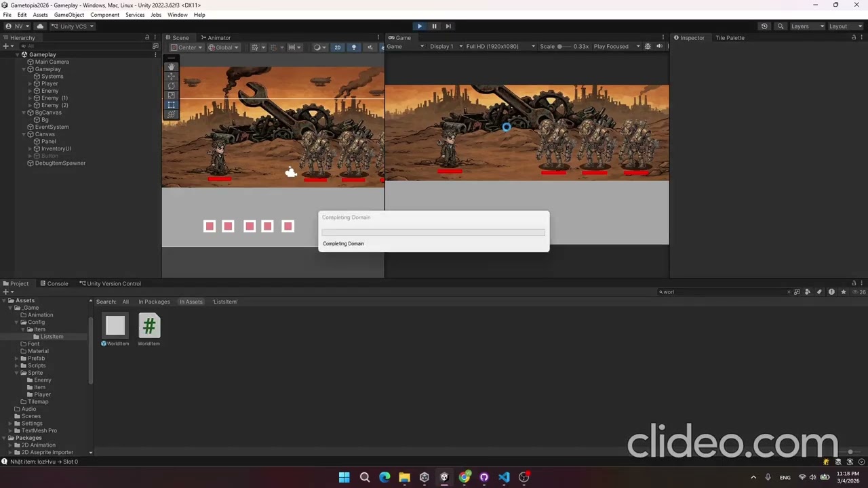Filter search to 'ListsItem' folder

[x=225, y=302]
